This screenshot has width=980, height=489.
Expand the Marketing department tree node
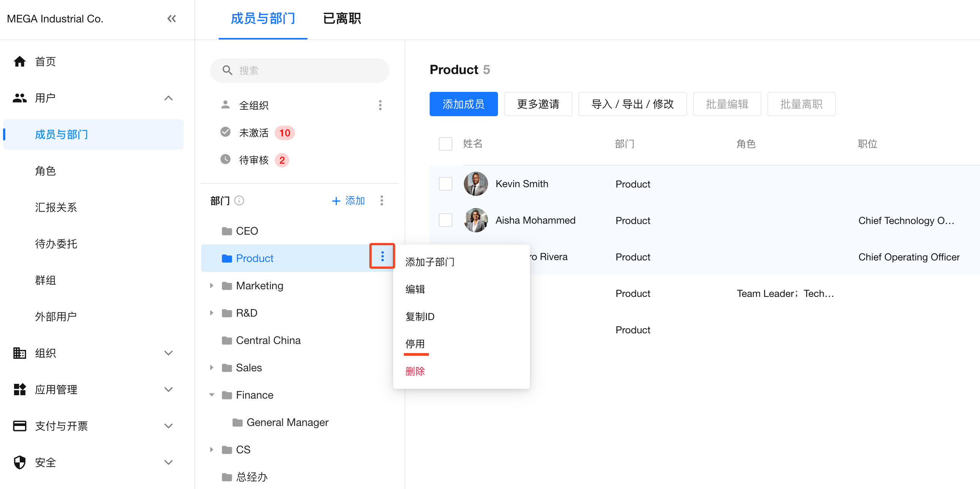[211, 286]
